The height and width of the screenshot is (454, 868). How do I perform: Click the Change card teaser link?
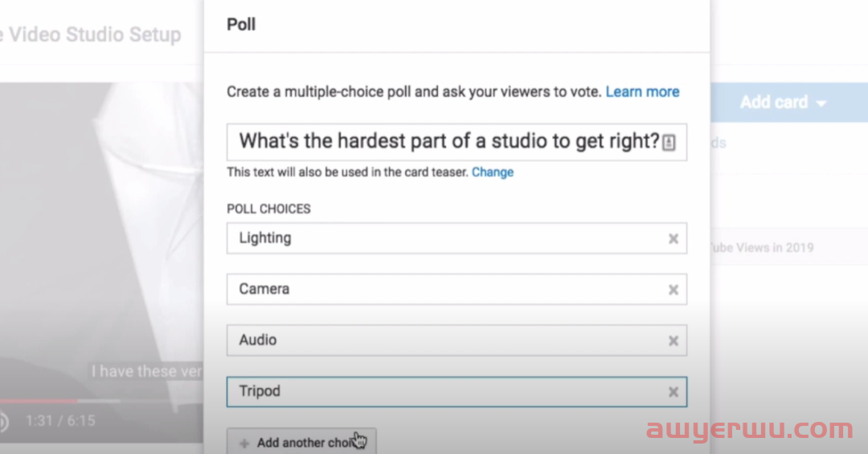493,172
